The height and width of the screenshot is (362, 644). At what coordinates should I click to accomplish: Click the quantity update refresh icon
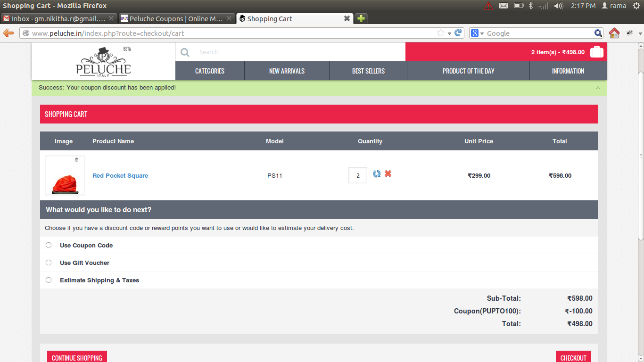[x=377, y=174]
